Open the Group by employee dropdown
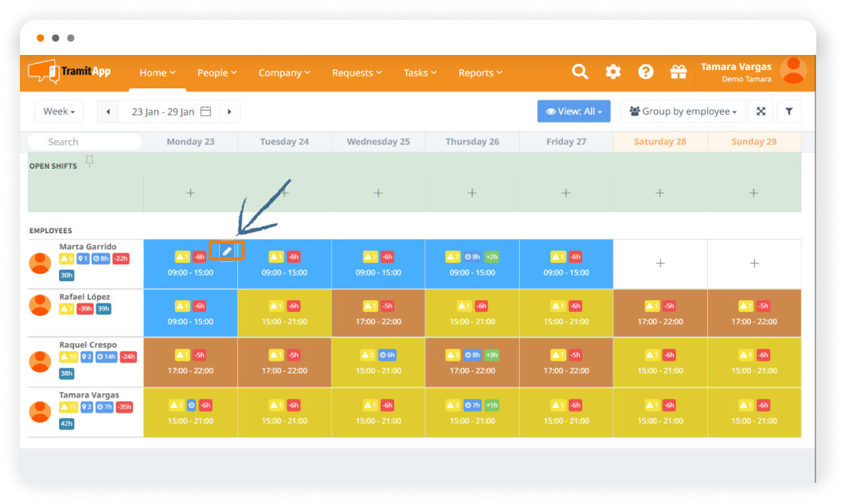The image size is (845, 504). [683, 111]
